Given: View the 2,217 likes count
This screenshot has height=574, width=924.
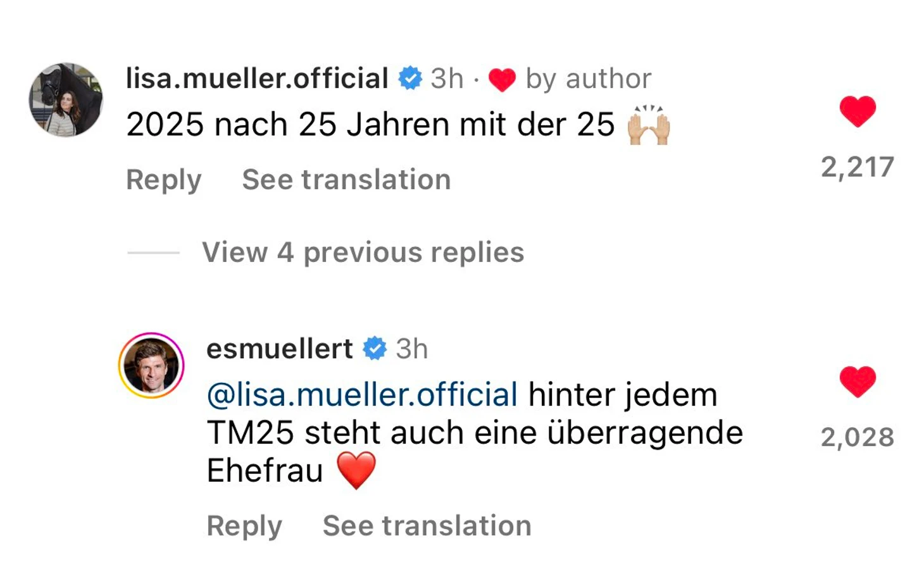Looking at the screenshot, I should [857, 167].
